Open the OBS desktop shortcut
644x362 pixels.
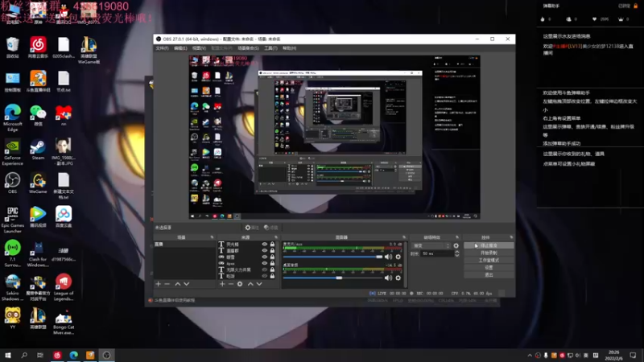tap(13, 183)
